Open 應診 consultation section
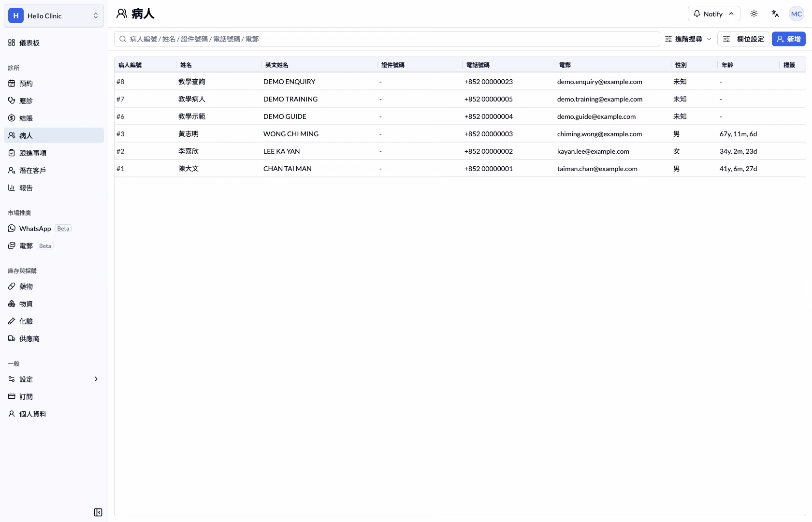The width and height of the screenshot is (812, 522). (x=54, y=101)
